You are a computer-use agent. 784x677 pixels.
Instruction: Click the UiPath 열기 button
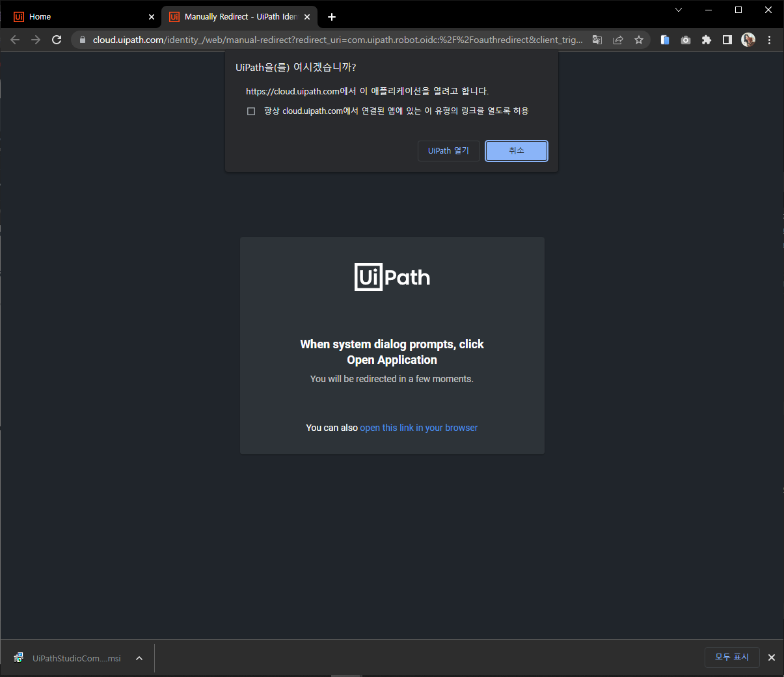(x=448, y=151)
